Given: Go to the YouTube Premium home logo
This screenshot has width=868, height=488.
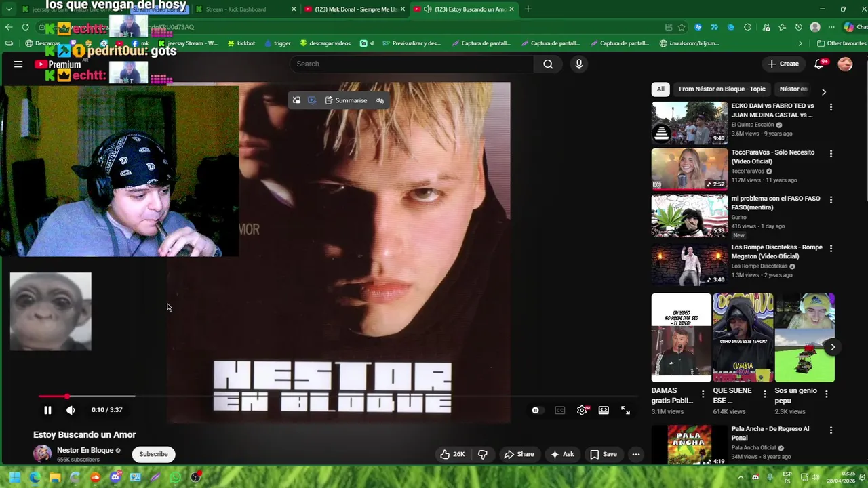Looking at the screenshot, I should [58, 64].
